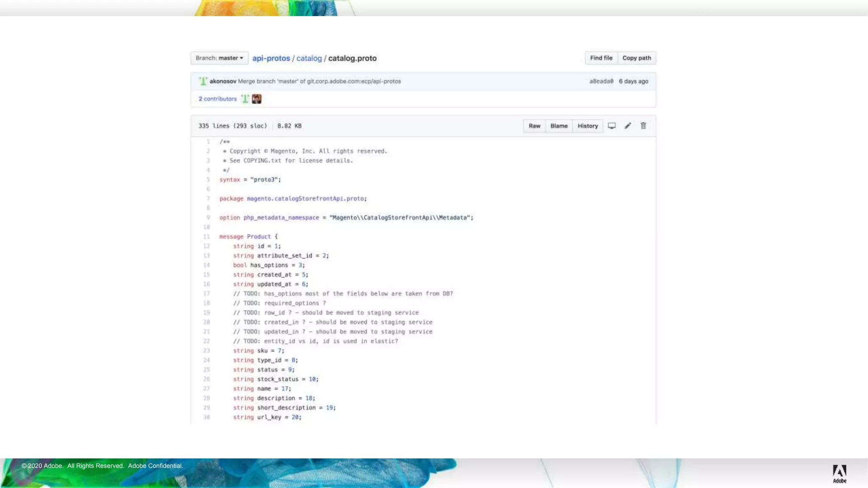The width and height of the screenshot is (868, 488).
Task: Click the api-protos breadcrumb link
Action: [271, 58]
